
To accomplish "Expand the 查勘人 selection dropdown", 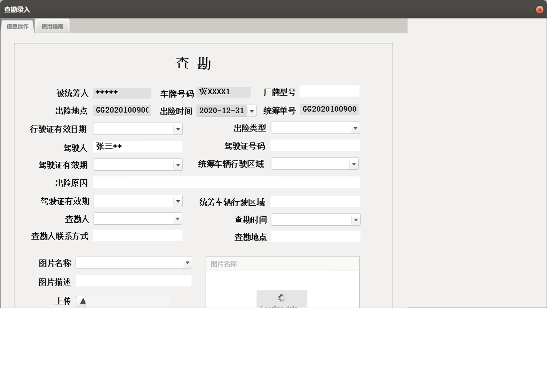I will point(178,218).
